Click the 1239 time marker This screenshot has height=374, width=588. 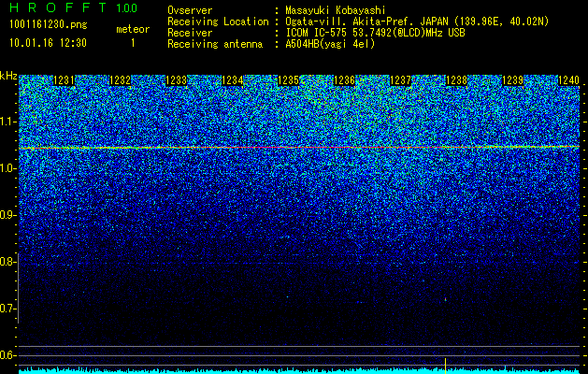pos(512,80)
